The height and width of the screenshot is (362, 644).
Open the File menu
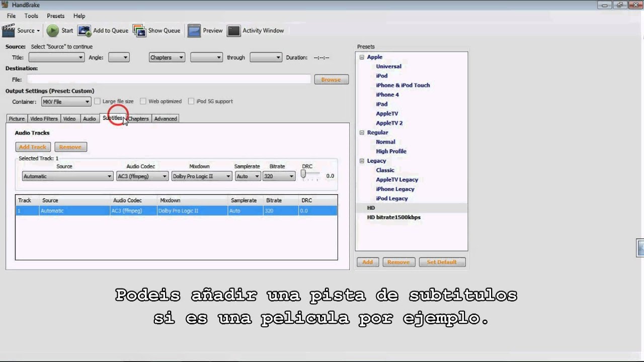pos(11,16)
